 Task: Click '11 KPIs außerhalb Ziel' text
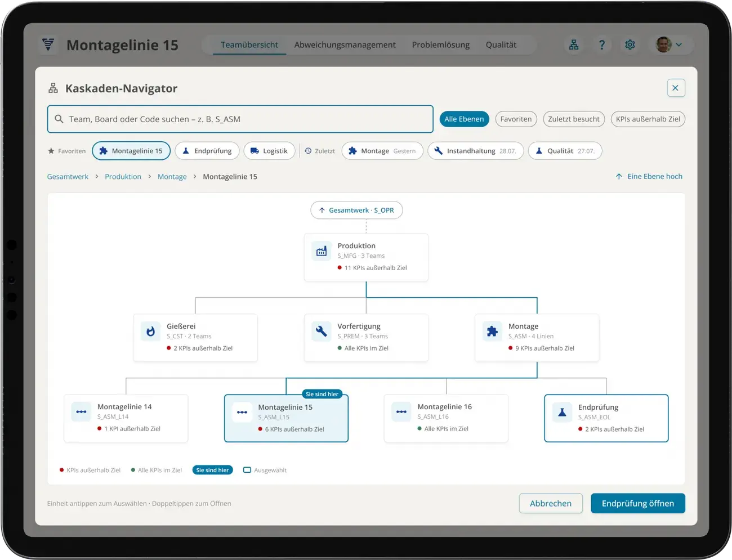376,268
